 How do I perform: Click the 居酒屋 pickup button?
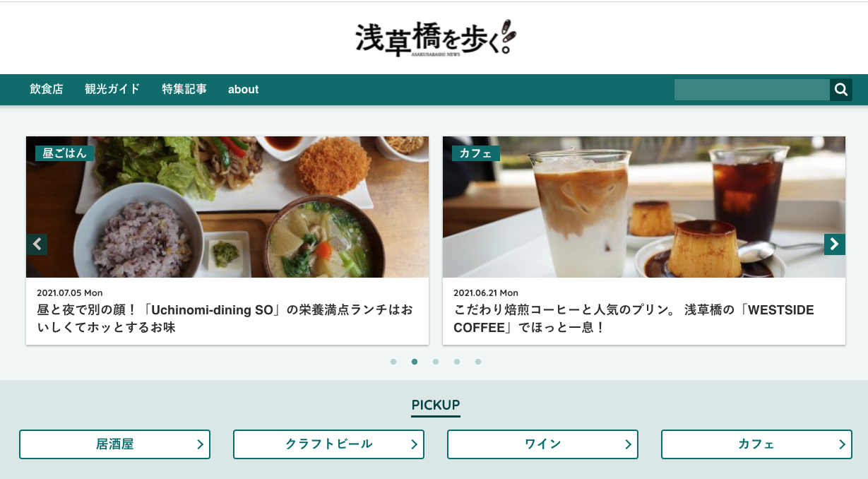[114, 444]
